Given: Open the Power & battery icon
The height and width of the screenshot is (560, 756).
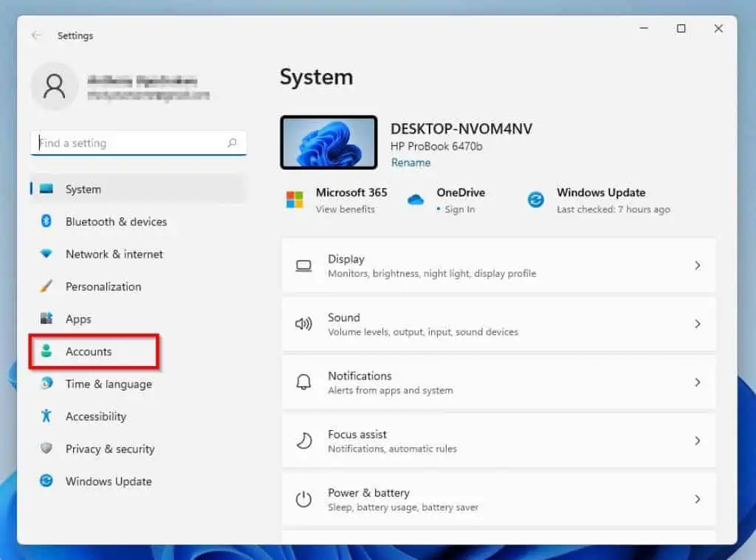Looking at the screenshot, I should pos(303,499).
